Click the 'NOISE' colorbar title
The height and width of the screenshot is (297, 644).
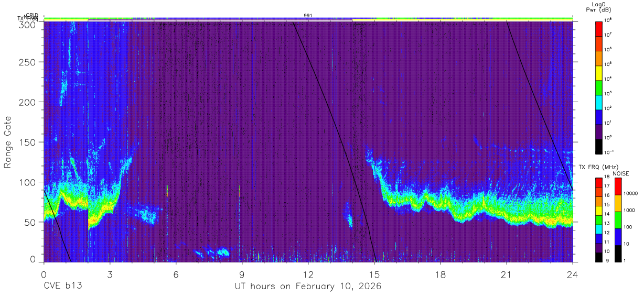[620, 173]
